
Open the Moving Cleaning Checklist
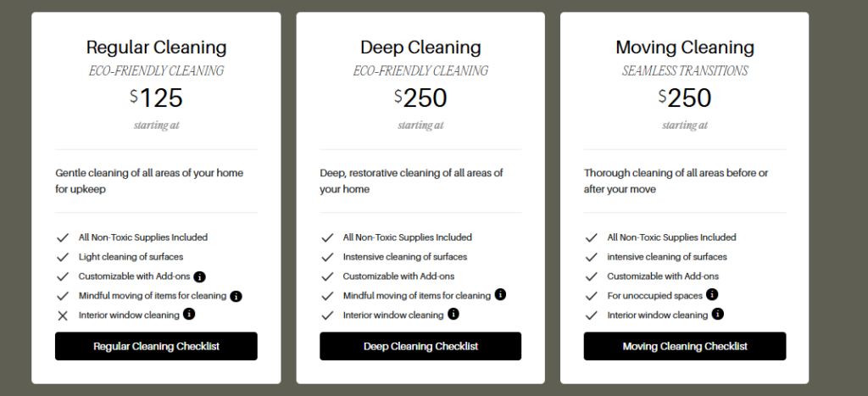(685, 346)
